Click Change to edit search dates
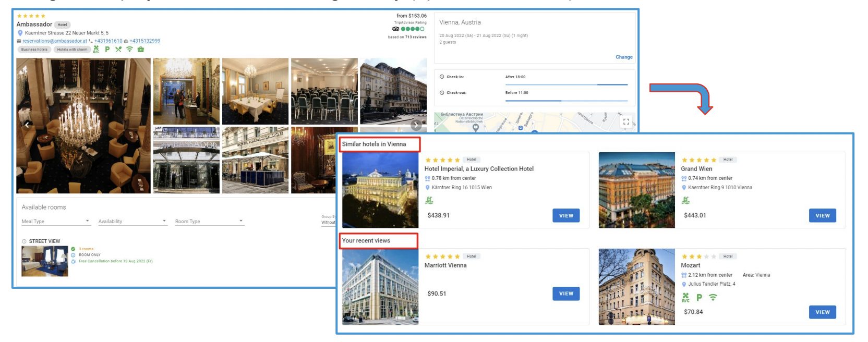The height and width of the screenshot is (342, 868). pos(624,57)
